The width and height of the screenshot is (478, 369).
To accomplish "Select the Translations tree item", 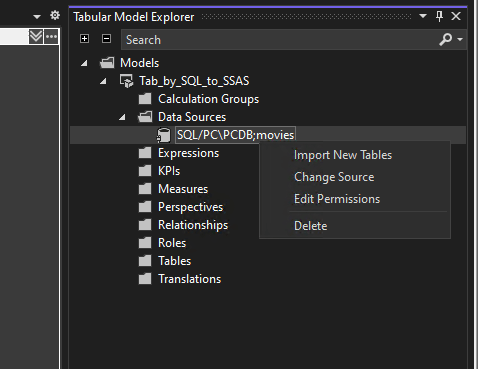I will pos(189,279).
